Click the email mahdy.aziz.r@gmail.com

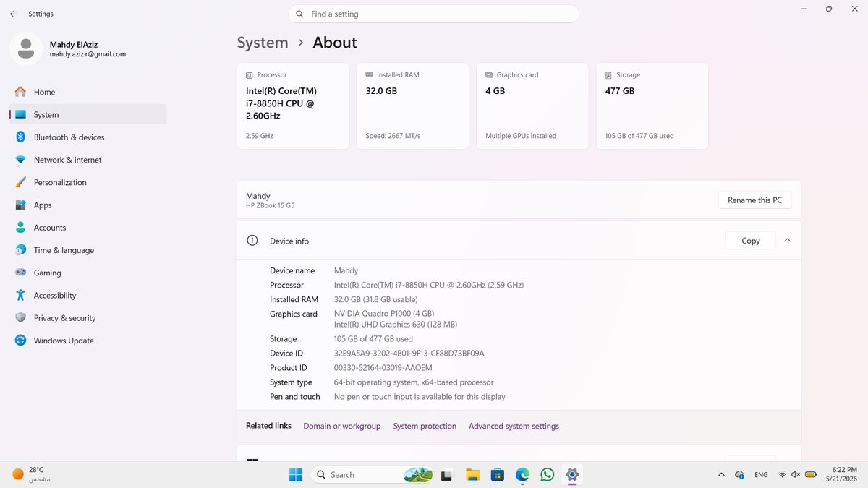88,54
